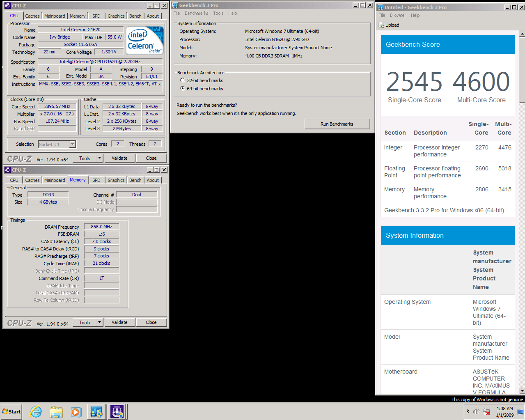
Task: Click the Geekbench 3.3.2 Pro version text
Action: [444, 210]
